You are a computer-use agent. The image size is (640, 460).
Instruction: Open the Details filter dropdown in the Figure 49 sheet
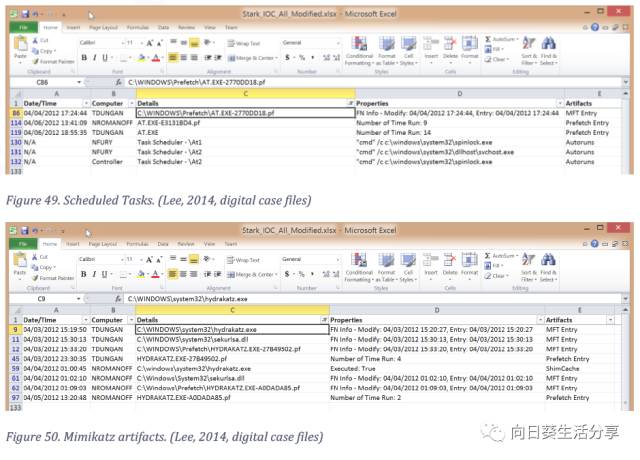click(x=351, y=103)
